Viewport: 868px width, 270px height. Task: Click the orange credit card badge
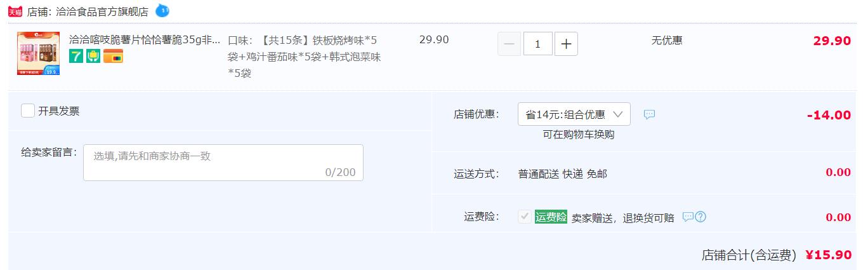click(x=113, y=57)
